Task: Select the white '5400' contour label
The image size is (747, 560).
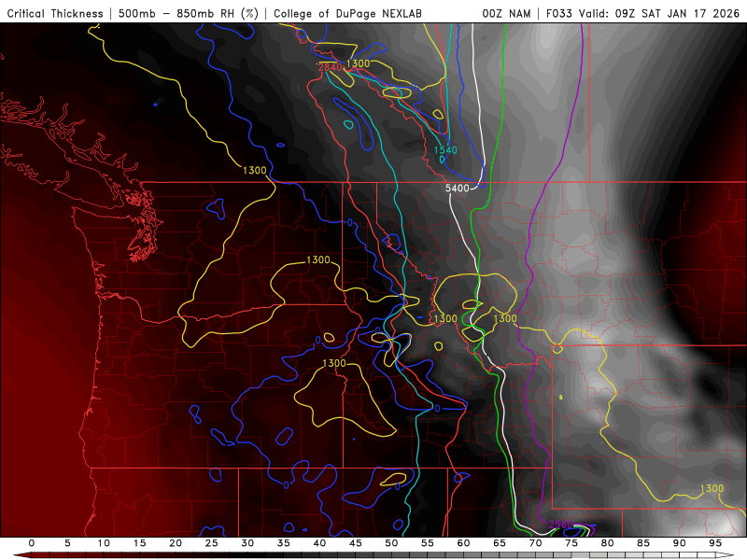Action: coord(458,189)
